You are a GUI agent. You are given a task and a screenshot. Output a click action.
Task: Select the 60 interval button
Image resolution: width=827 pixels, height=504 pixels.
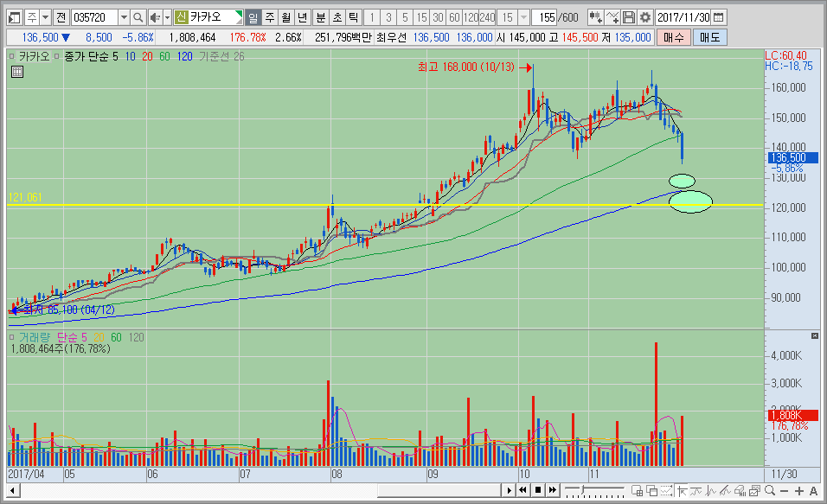pos(454,17)
